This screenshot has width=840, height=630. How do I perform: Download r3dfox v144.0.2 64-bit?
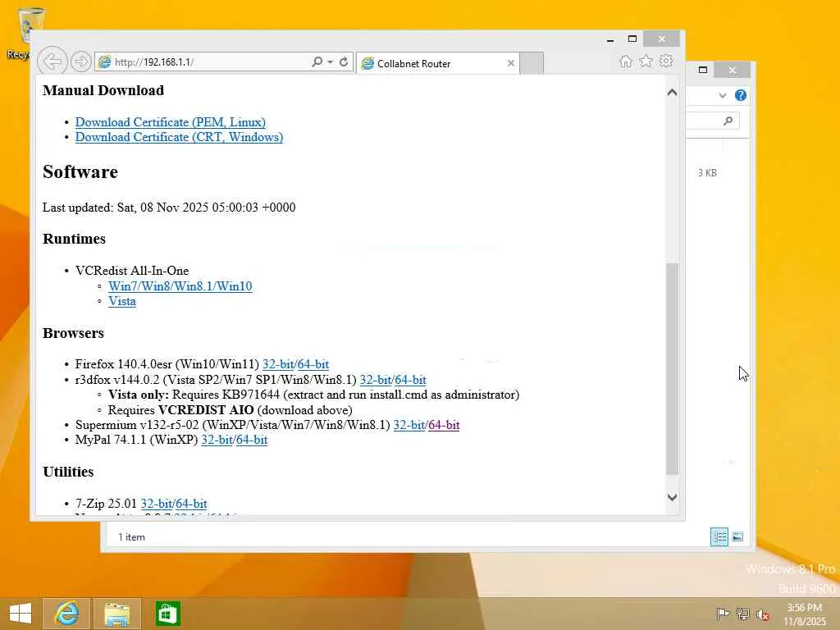click(411, 380)
